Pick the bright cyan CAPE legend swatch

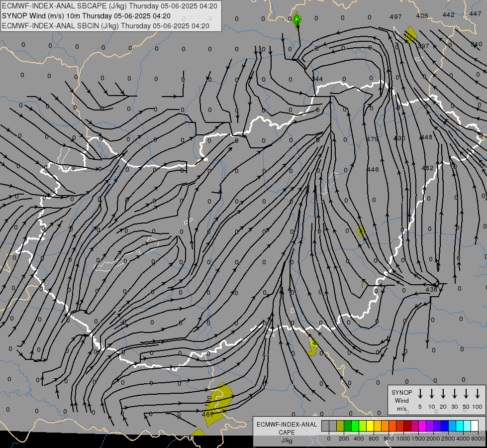(460, 426)
